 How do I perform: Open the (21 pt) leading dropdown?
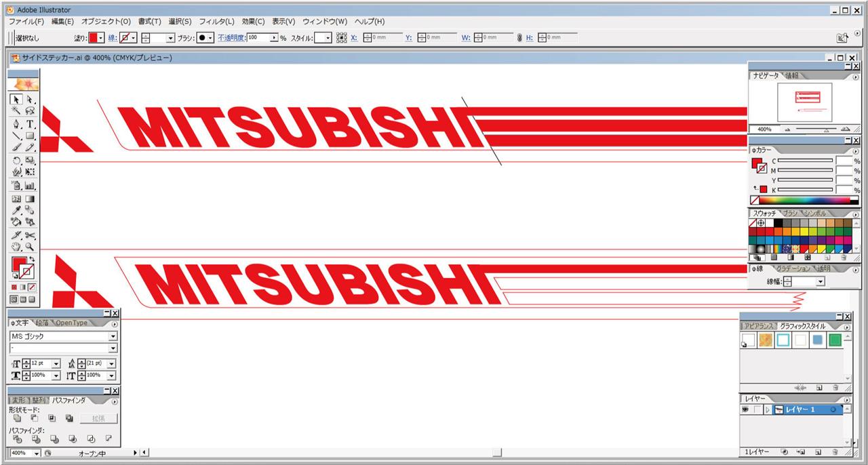[111, 363]
